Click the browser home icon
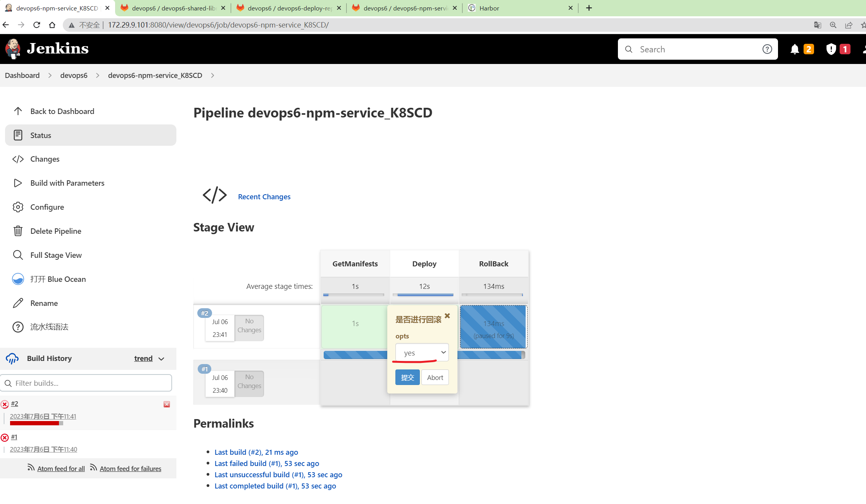Image resolution: width=866 pixels, height=504 pixels. (x=52, y=25)
